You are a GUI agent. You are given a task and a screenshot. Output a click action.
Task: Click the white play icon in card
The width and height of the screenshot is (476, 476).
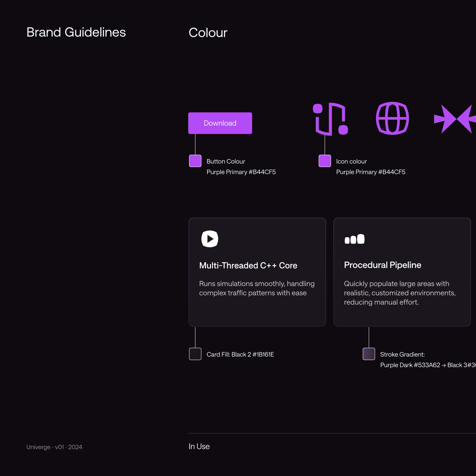[x=210, y=239]
